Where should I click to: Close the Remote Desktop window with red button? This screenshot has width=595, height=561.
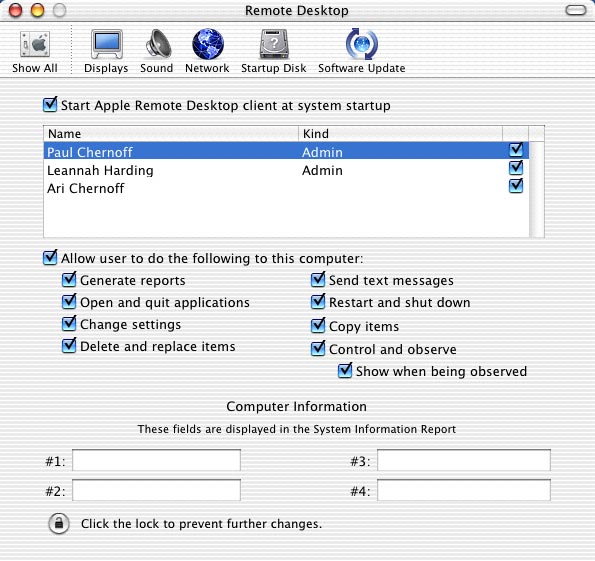[15, 10]
